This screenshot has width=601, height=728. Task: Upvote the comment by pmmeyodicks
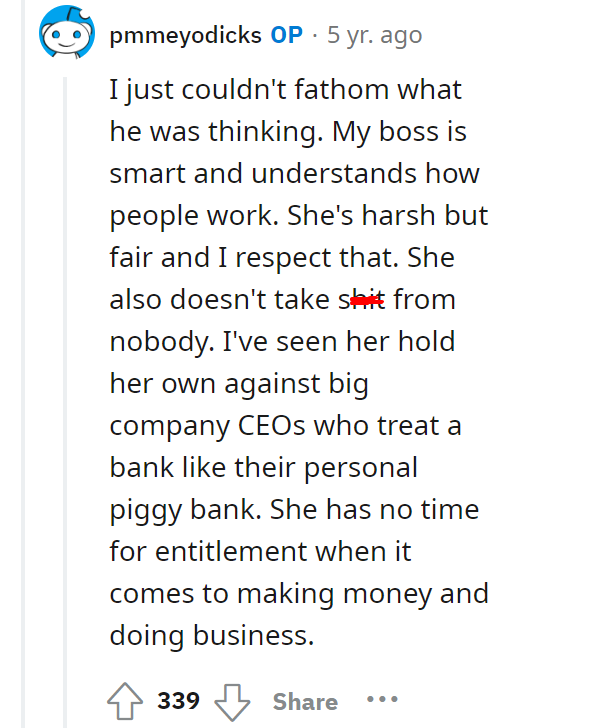click(125, 701)
